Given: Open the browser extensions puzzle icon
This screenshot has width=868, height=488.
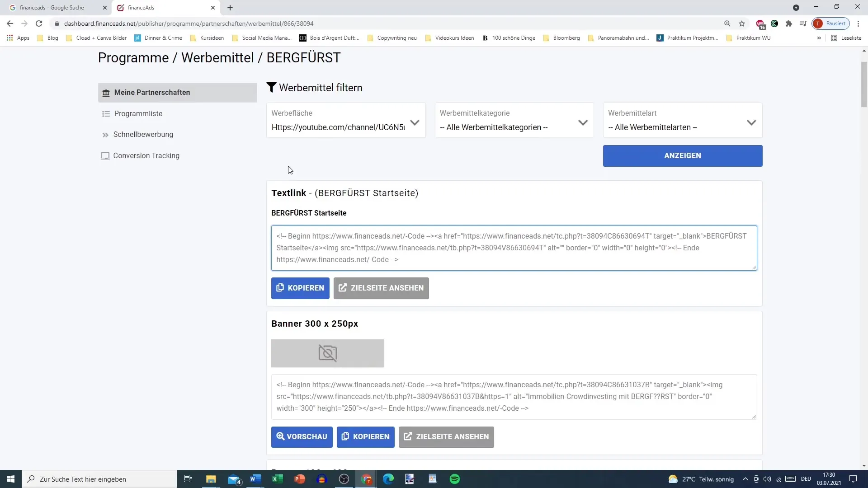Looking at the screenshot, I should pos(789,23).
